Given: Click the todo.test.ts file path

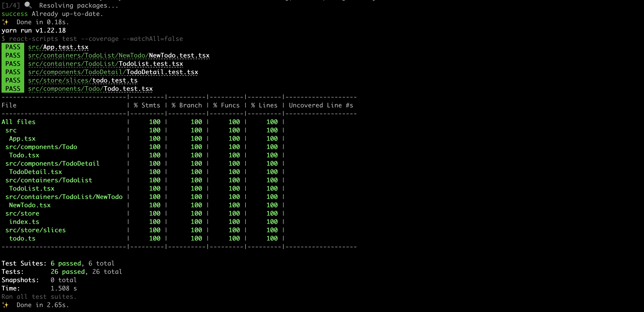Looking at the screenshot, I should coord(83,80).
